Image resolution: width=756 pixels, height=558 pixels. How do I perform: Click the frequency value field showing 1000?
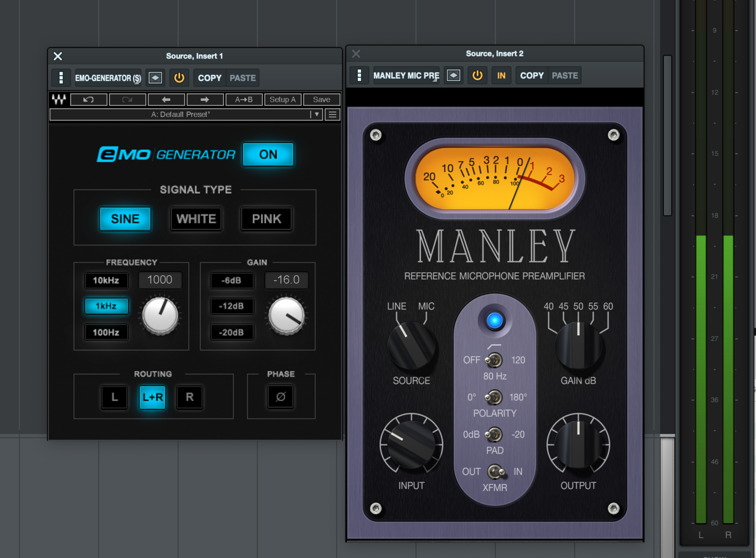(160, 280)
